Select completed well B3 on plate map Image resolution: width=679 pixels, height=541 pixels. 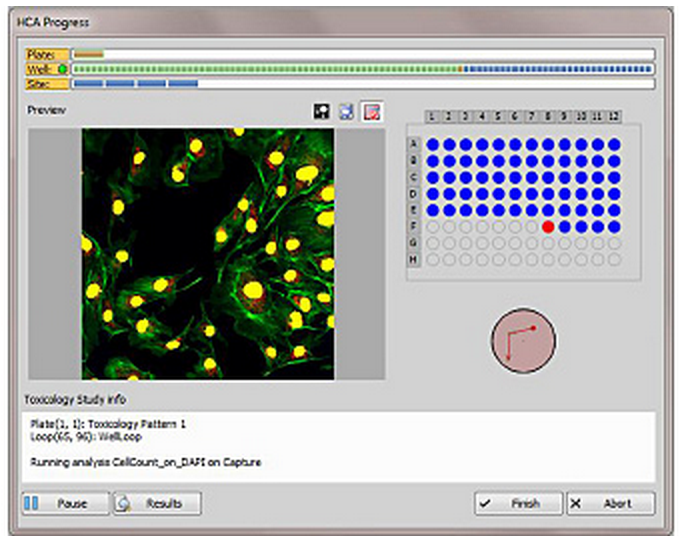[x=466, y=161]
